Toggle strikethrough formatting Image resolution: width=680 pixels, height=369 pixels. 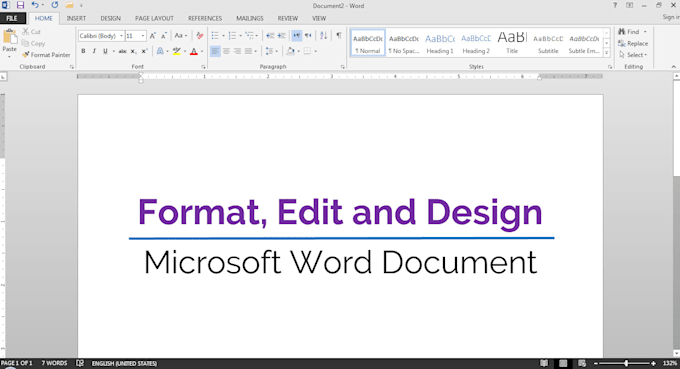pyautogui.click(x=122, y=51)
